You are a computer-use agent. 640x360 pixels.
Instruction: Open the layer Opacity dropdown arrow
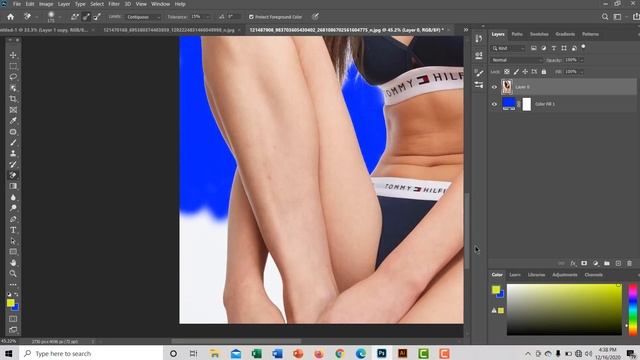coord(582,60)
